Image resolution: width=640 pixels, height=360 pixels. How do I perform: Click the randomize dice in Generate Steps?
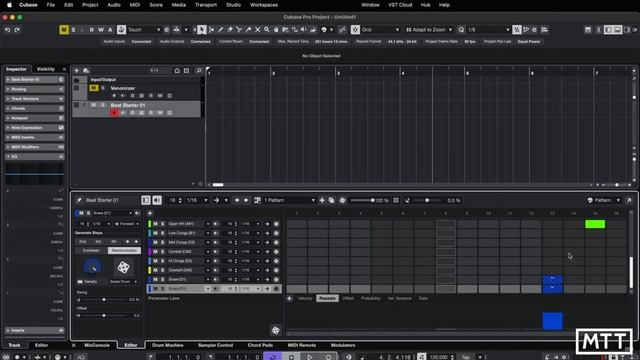click(123, 267)
